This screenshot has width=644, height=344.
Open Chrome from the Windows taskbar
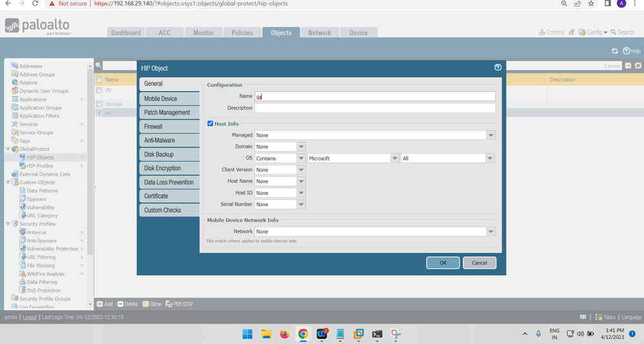tap(302, 334)
